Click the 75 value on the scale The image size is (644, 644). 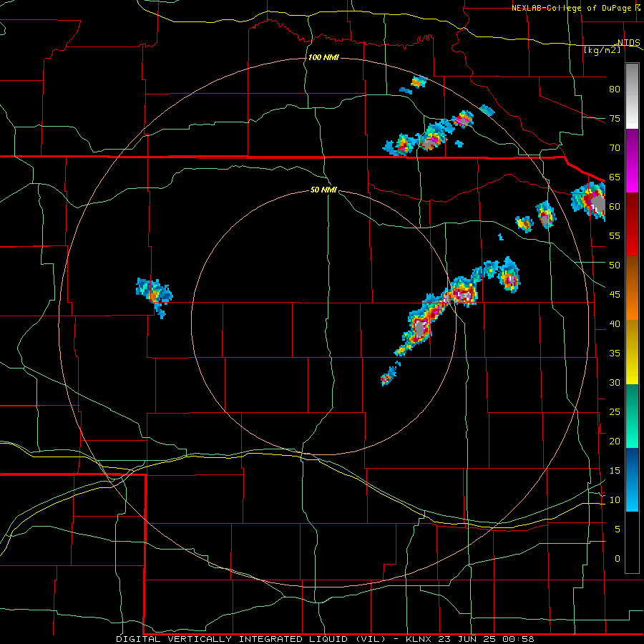click(x=615, y=118)
